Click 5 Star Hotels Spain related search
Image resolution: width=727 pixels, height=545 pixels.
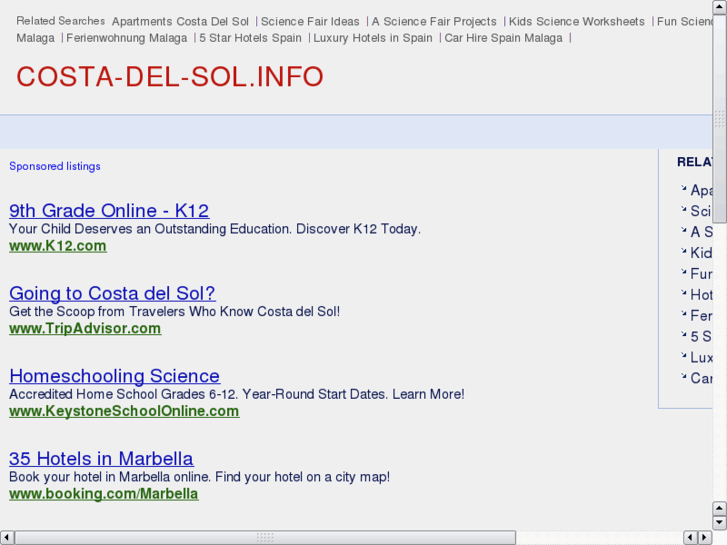tap(250, 38)
